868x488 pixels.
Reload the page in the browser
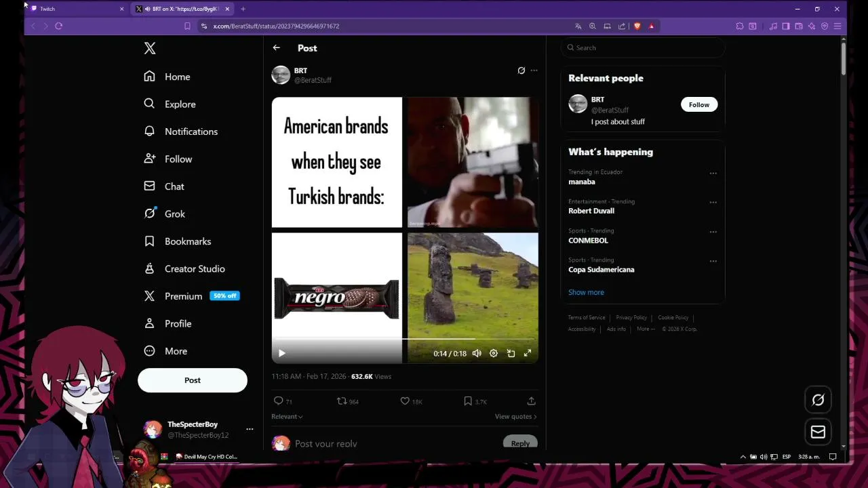(59, 26)
